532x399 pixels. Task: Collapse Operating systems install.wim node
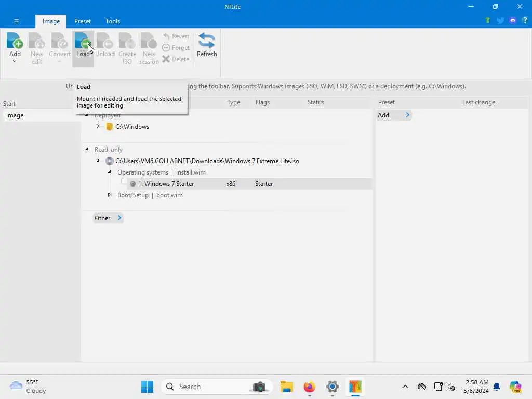click(x=109, y=172)
